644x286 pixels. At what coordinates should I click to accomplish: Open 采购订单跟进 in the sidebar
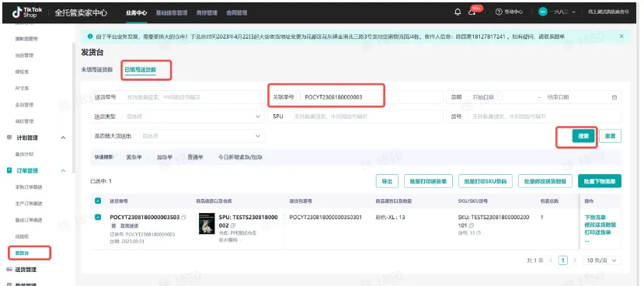coord(29,187)
